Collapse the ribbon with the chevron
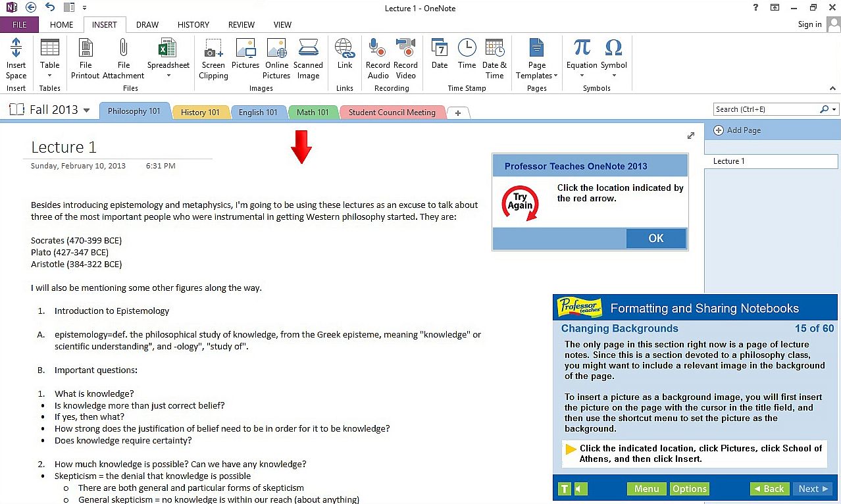The image size is (841, 504). coord(832,88)
